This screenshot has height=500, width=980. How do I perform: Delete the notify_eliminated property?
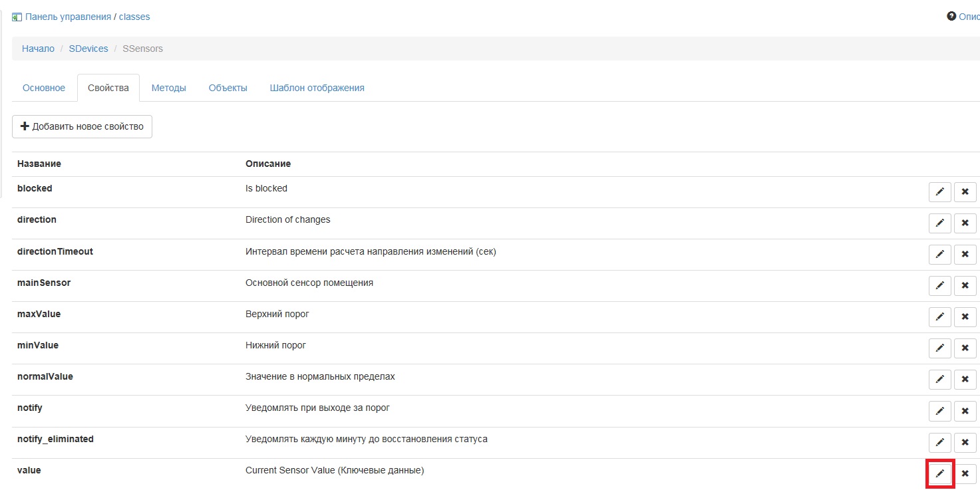point(965,442)
